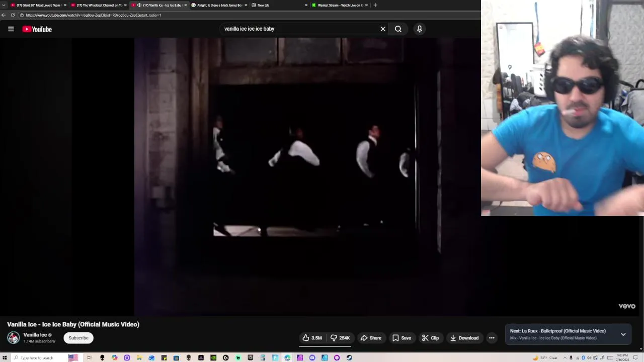Image resolution: width=644 pixels, height=362 pixels.
Task: Click the browser address bar URL
Action: pos(93,15)
